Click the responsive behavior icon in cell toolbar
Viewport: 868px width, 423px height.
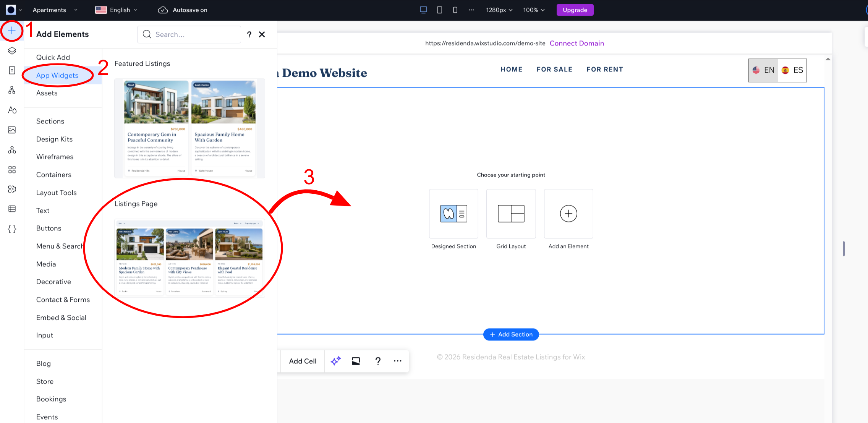(356, 361)
